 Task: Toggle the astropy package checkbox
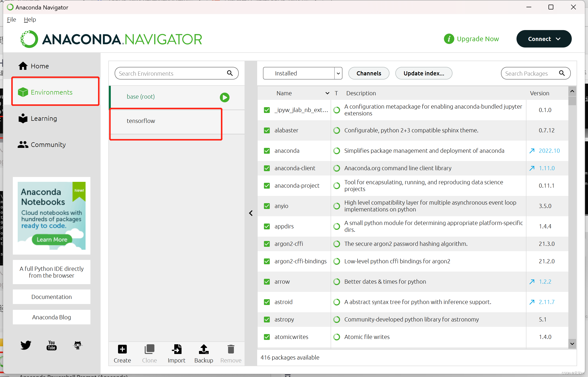(267, 320)
